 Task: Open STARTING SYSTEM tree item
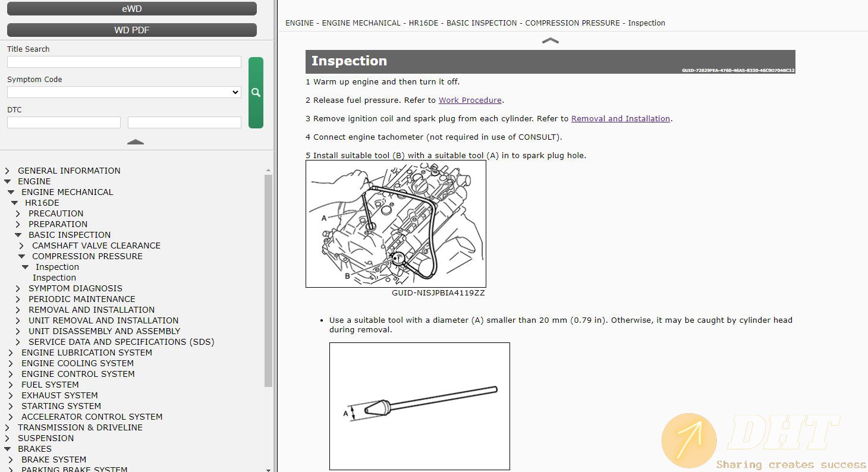[x=61, y=406]
